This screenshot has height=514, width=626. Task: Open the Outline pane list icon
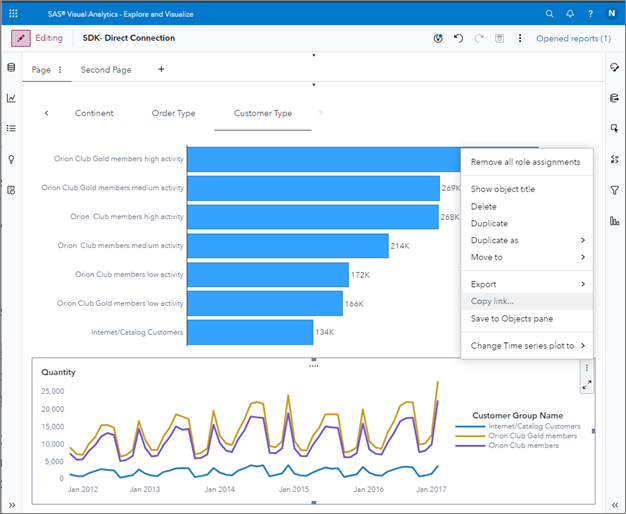11,128
